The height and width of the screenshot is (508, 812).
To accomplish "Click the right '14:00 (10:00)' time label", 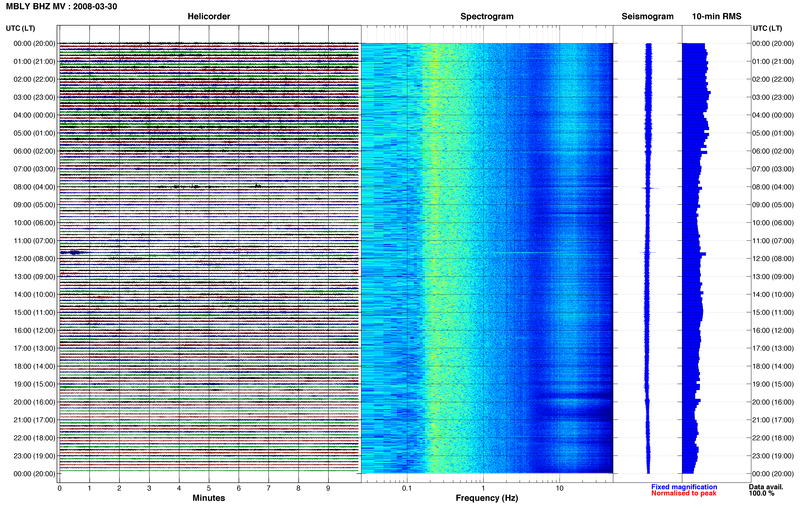I will [x=773, y=295].
